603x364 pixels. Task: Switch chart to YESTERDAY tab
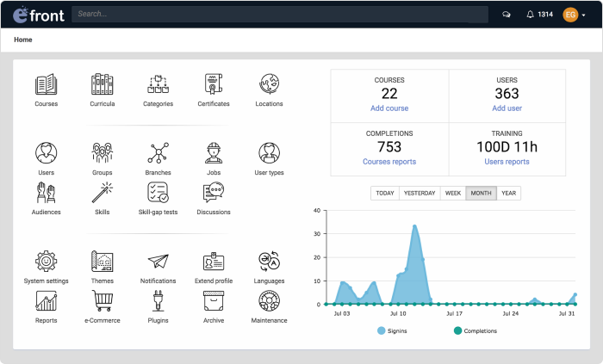420,193
